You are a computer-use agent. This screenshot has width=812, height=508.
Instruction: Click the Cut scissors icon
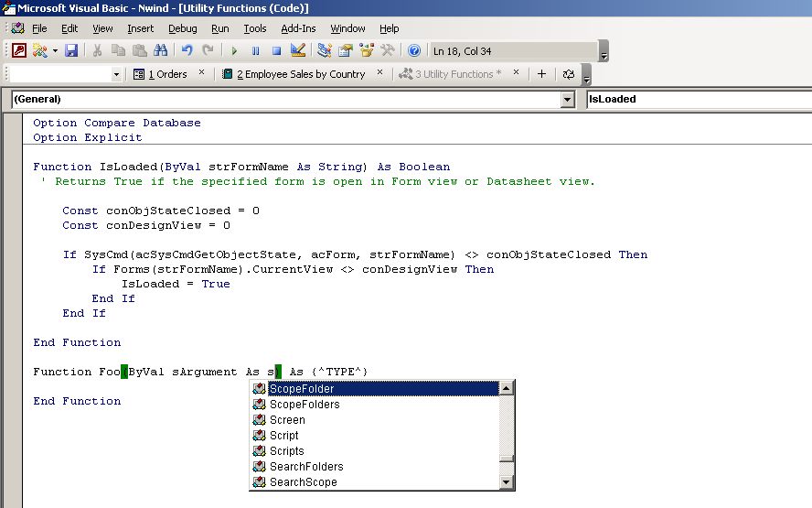(97, 50)
